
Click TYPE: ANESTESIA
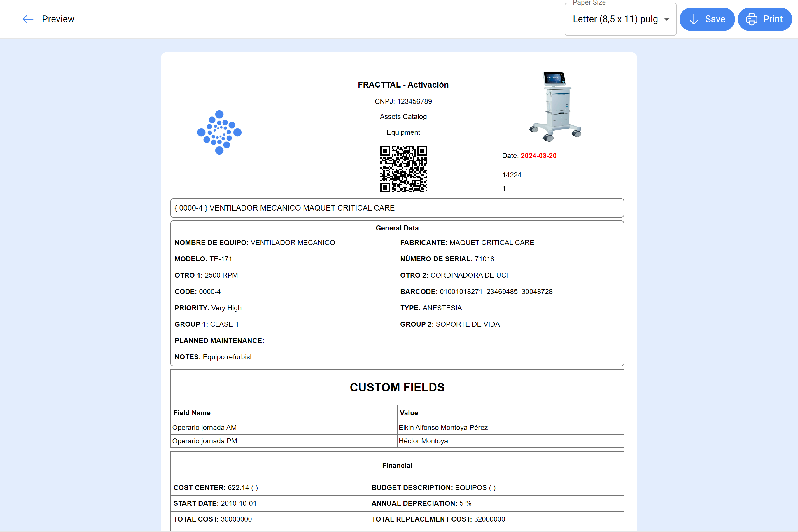[431, 308]
